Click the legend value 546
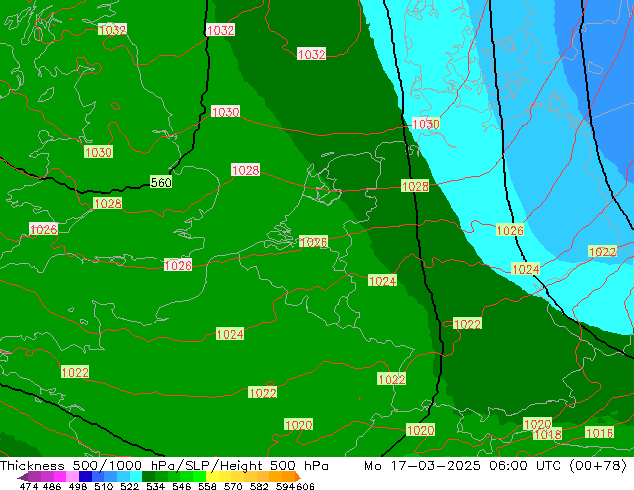Screen dimensions: 634x490 tap(182, 486)
